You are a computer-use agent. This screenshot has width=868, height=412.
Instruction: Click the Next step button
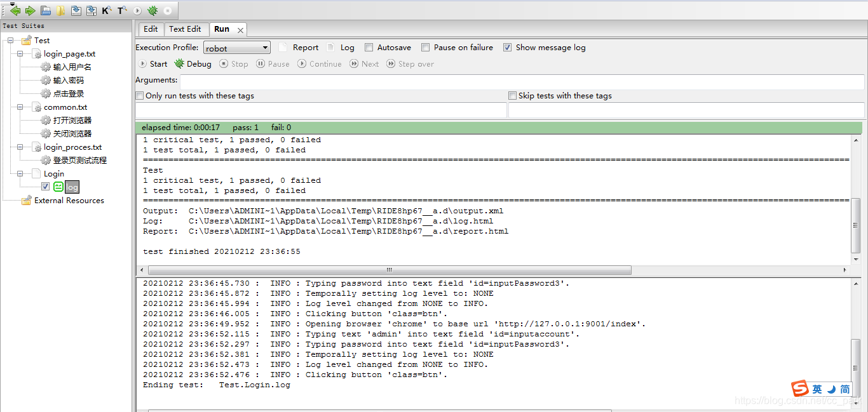(364, 64)
